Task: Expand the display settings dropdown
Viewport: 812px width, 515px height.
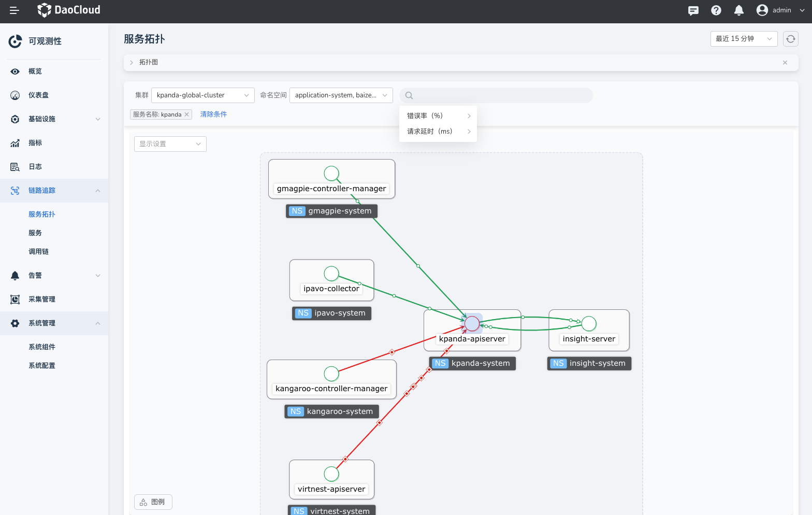Action: point(170,144)
